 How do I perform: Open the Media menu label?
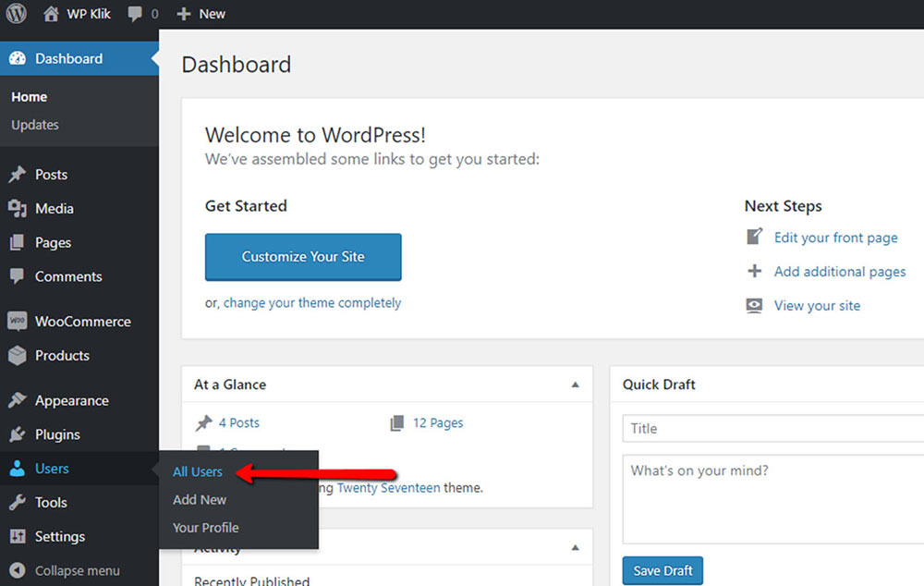(x=55, y=209)
